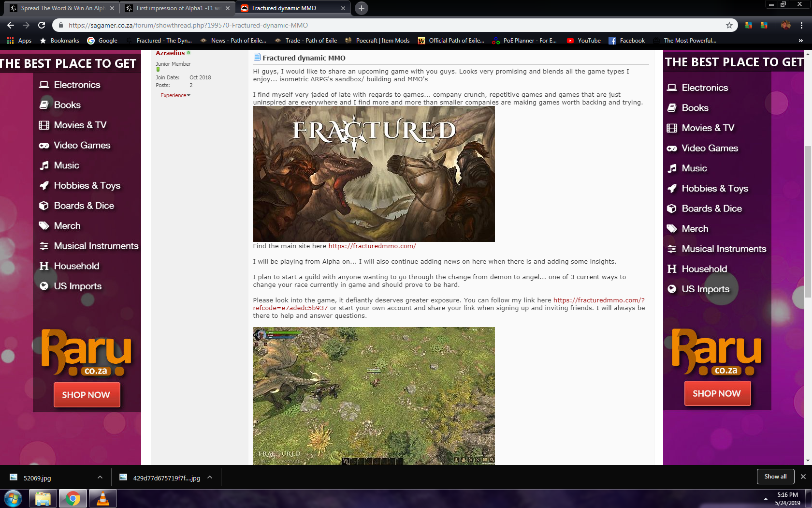Open the 'Fractured - The Dyn...' bookmark
The height and width of the screenshot is (508, 812).
159,41
